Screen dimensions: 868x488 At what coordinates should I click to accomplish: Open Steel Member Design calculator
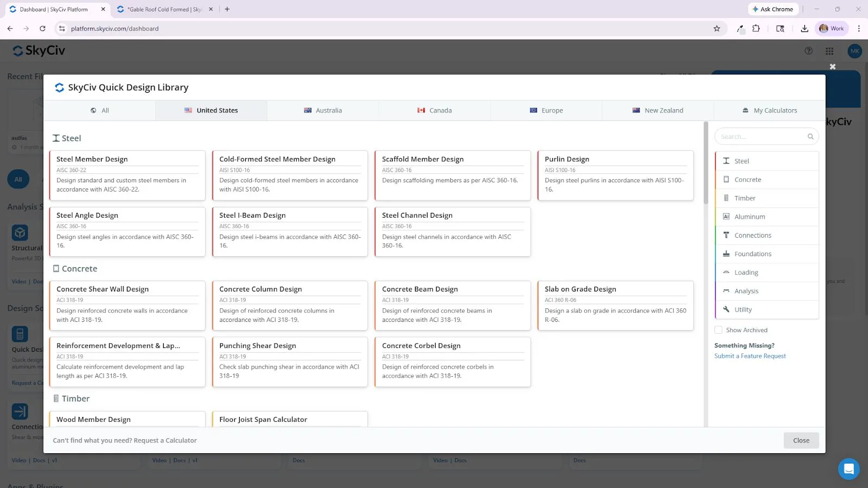pyautogui.click(x=127, y=175)
